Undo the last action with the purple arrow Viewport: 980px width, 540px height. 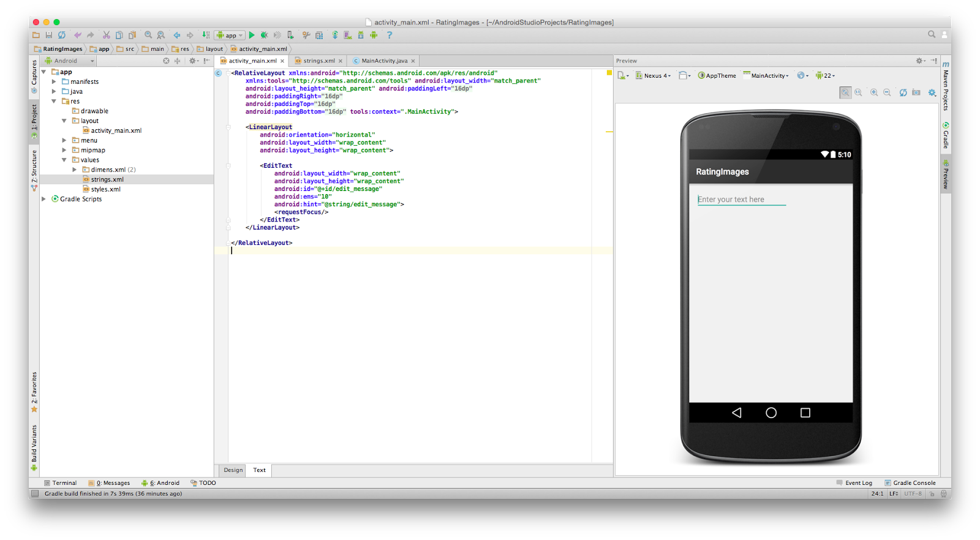[78, 35]
